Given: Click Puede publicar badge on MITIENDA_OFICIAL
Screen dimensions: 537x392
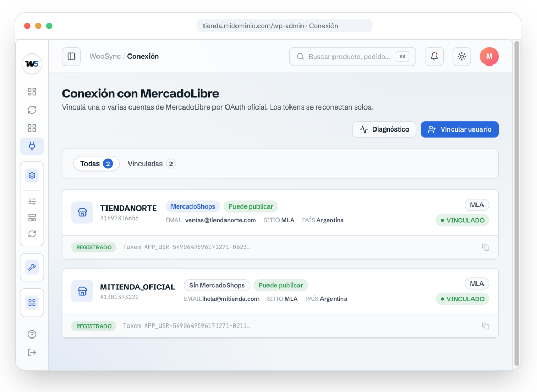Looking at the screenshot, I should tap(281, 285).
